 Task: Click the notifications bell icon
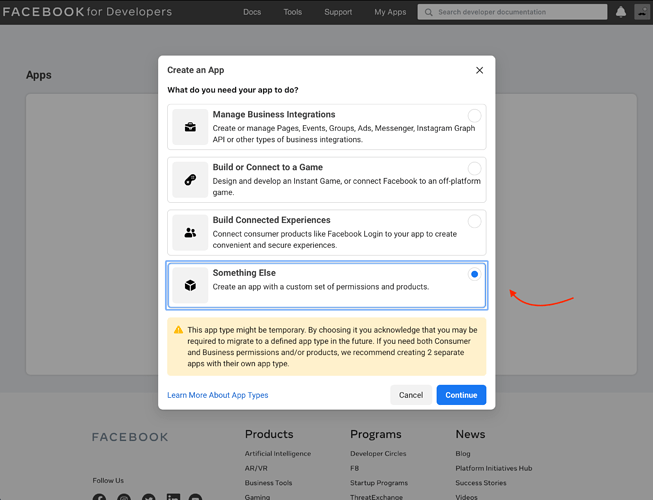(621, 12)
